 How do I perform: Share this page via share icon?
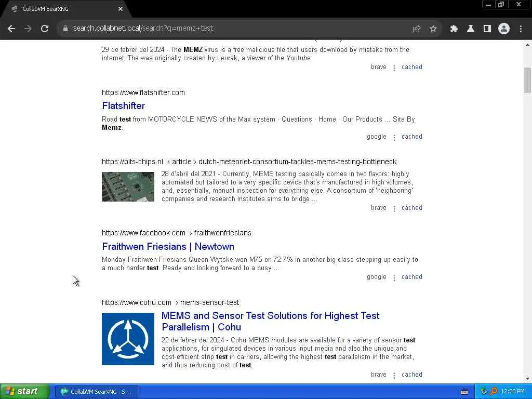click(x=416, y=29)
